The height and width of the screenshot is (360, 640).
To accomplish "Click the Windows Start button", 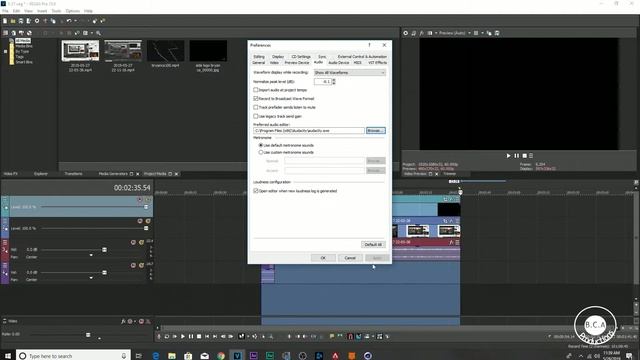I will click(x=7, y=356).
